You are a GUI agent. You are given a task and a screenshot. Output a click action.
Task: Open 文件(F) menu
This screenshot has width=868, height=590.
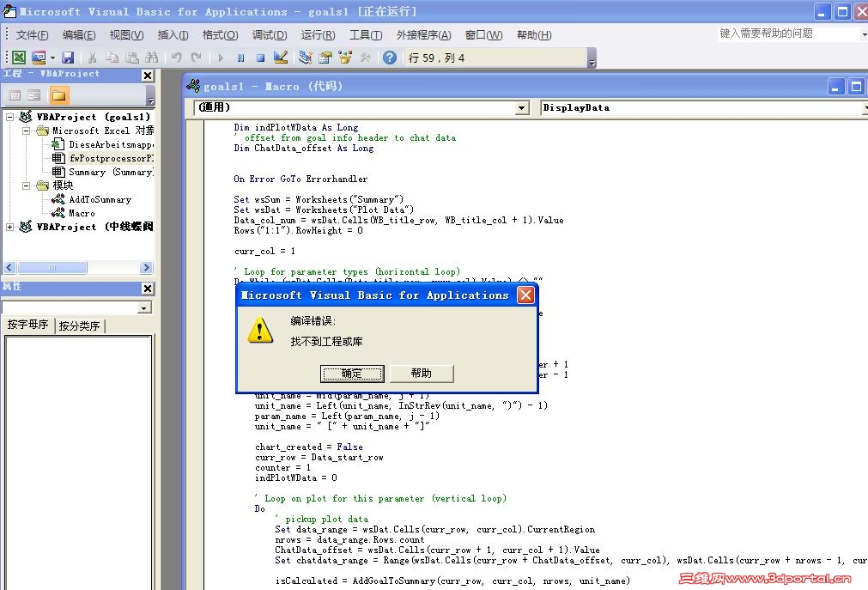tap(32, 35)
